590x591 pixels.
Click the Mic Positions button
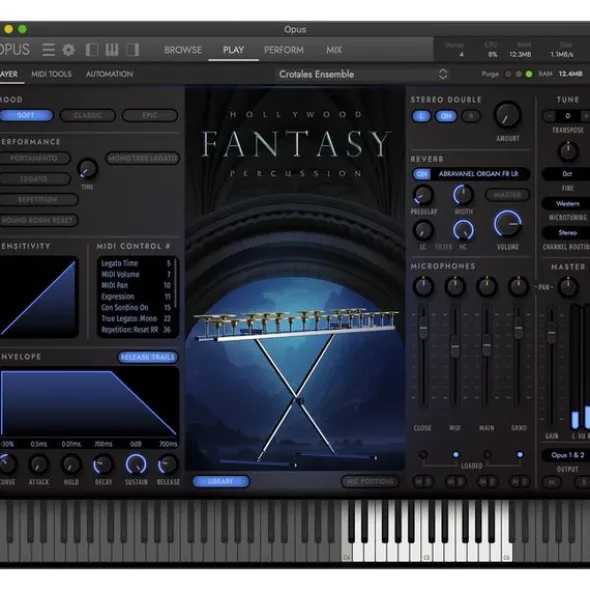click(370, 481)
